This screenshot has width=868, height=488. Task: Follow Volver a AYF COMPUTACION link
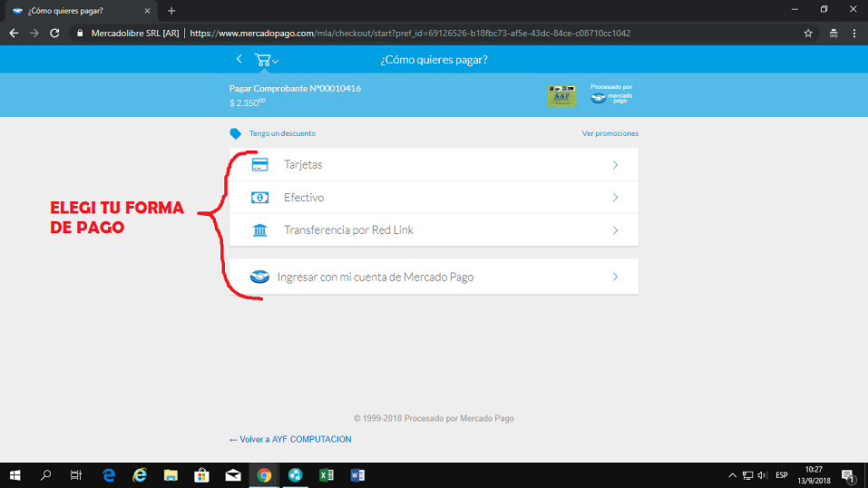(x=290, y=439)
